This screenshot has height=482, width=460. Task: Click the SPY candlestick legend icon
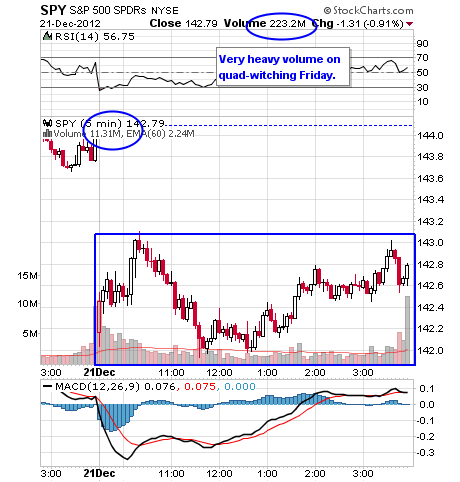click(48, 123)
